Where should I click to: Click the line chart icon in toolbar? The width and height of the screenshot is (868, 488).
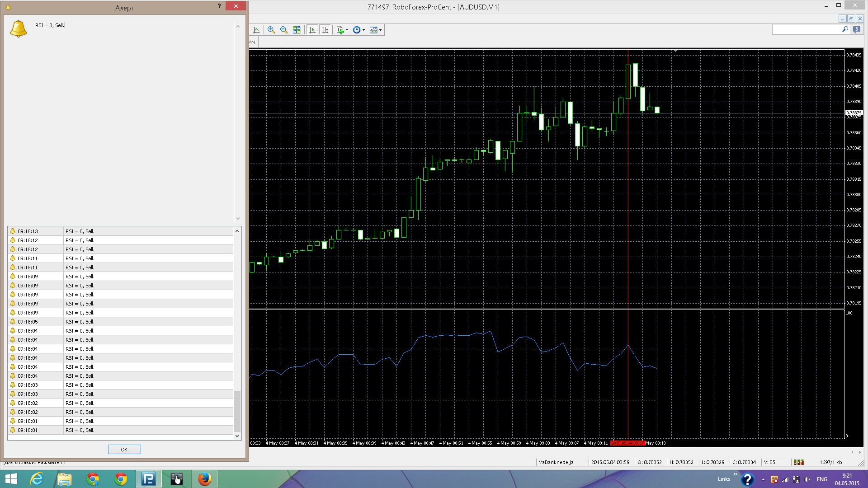point(256,30)
